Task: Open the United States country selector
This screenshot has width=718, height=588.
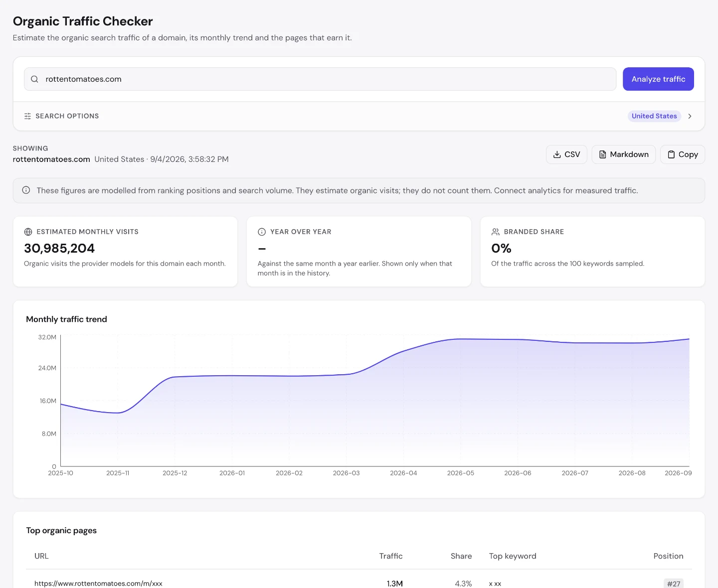Action: tap(654, 116)
